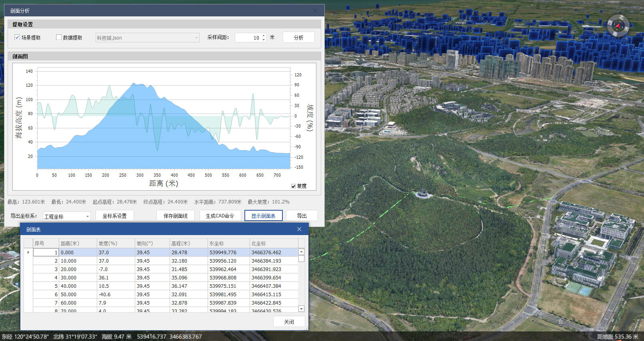This screenshot has height=341, width=644.
Task: Enable the 数据提取 checkbox
Action: (59, 37)
